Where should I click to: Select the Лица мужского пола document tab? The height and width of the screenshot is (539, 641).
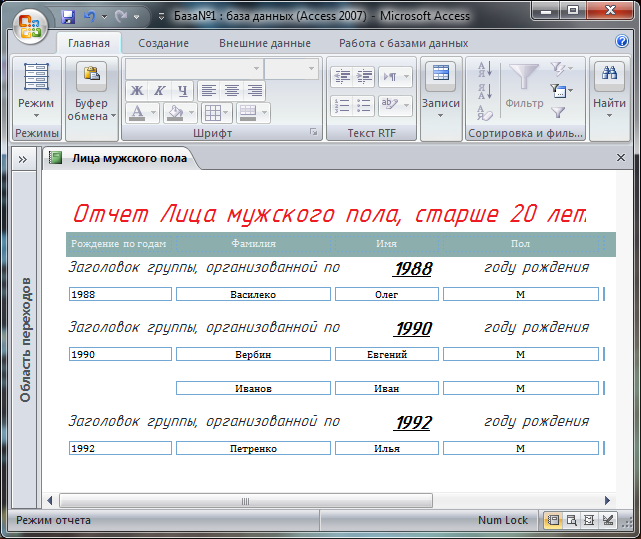121,158
